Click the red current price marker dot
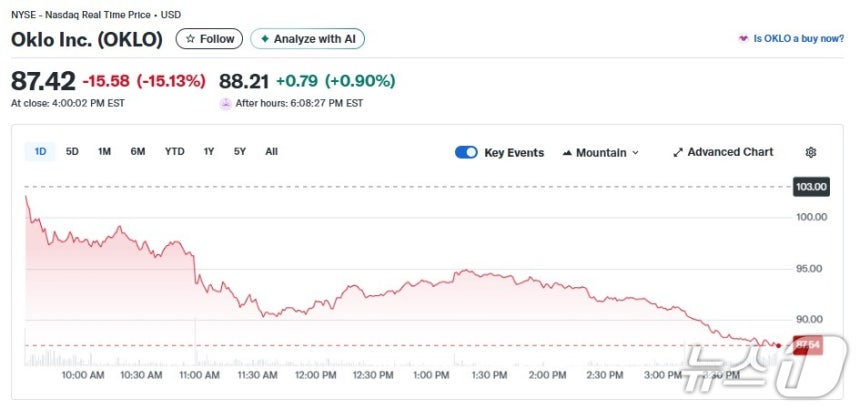860x410 pixels. pyautogui.click(x=778, y=345)
